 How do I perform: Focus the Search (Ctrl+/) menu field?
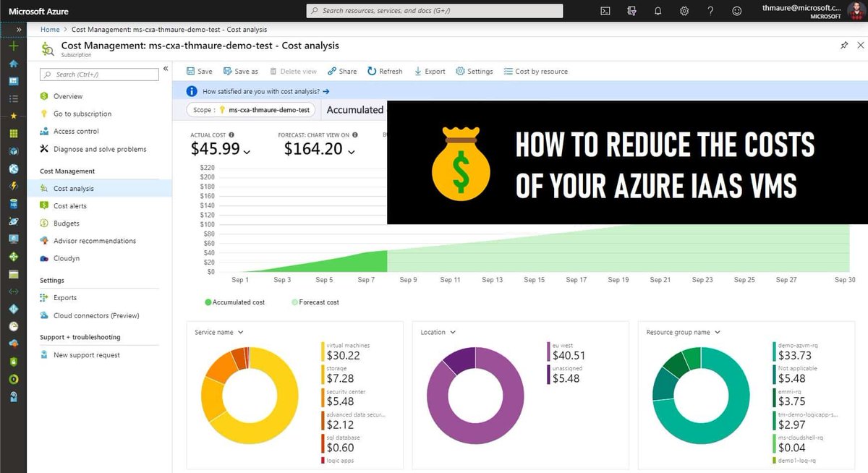(x=99, y=74)
